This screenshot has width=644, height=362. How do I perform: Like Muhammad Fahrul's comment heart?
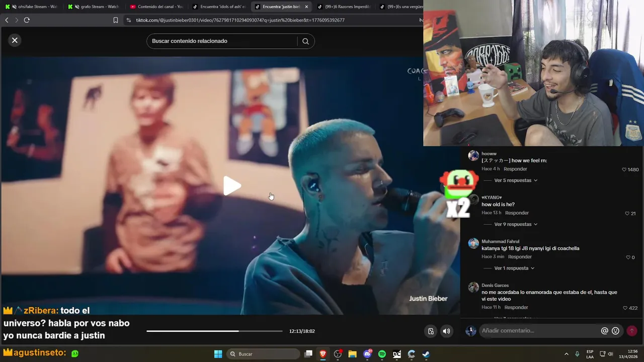click(627, 257)
